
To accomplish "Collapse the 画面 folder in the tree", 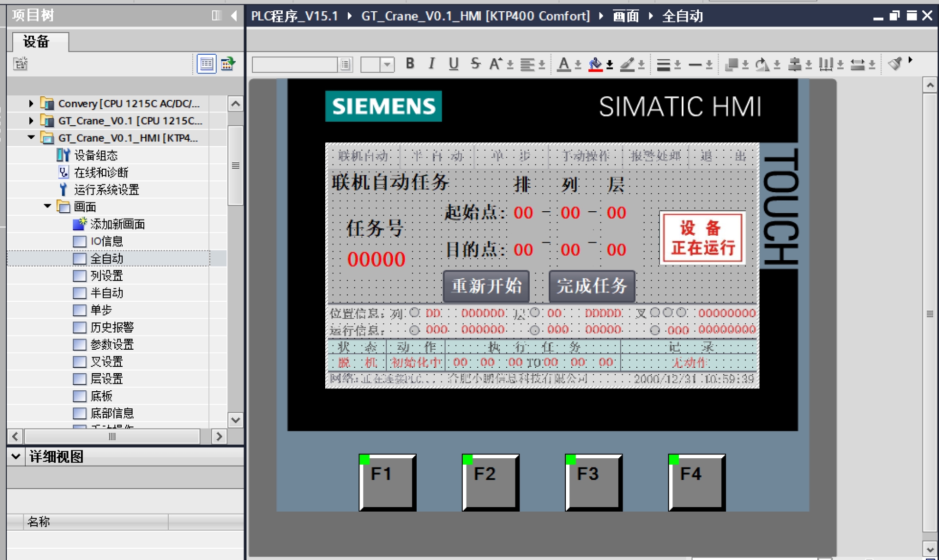I will pos(47,206).
